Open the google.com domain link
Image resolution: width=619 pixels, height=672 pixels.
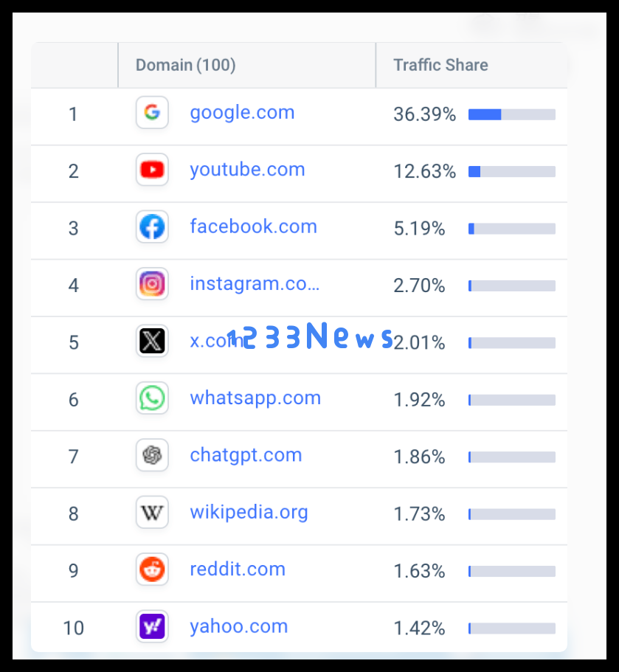tap(242, 113)
